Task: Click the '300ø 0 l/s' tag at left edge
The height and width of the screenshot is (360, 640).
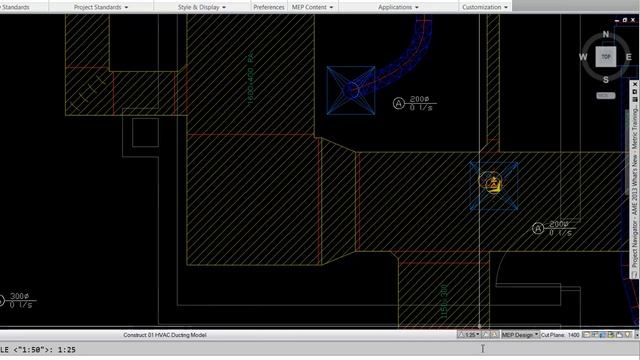Action: point(18,300)
